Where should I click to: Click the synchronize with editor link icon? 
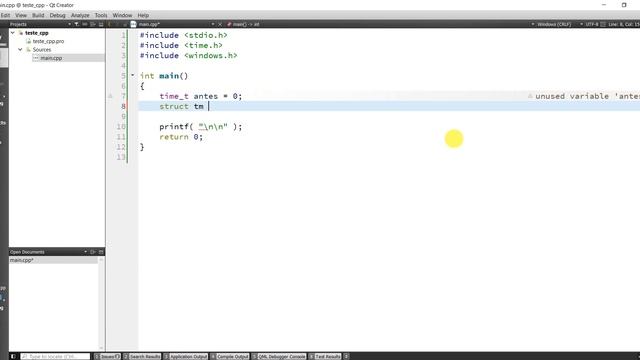coord(84,24)
